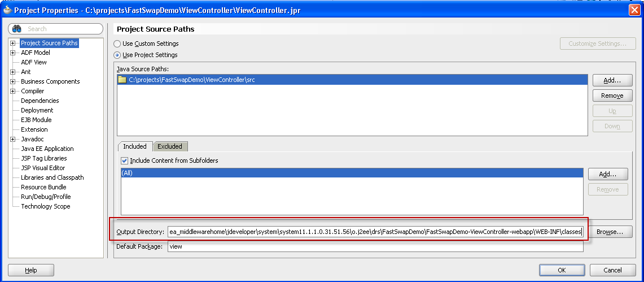Switch to the Included tab
Screen dimensions: 644x282
pos(135,146)
